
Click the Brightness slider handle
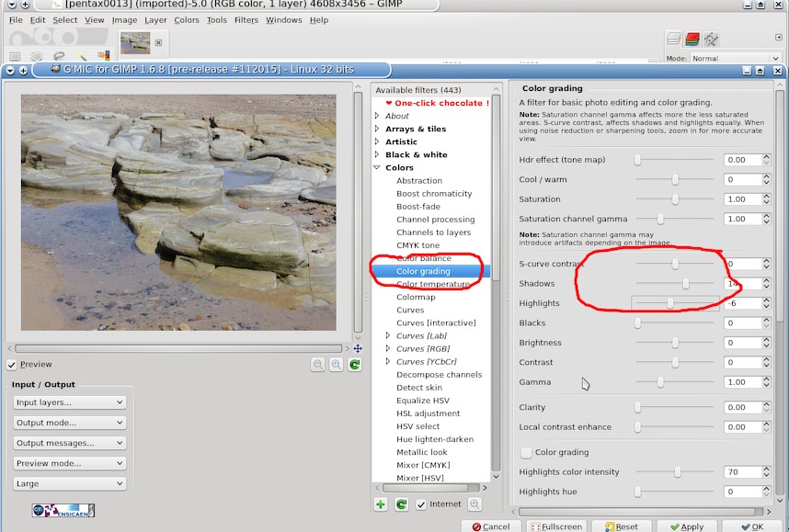pyautogui.click(x=675, y=343)
